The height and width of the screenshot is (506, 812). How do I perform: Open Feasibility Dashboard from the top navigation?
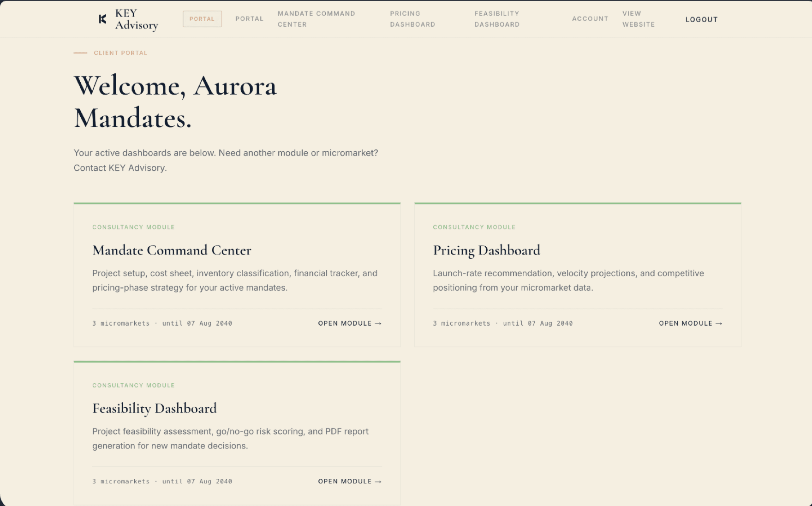[497, 19]
